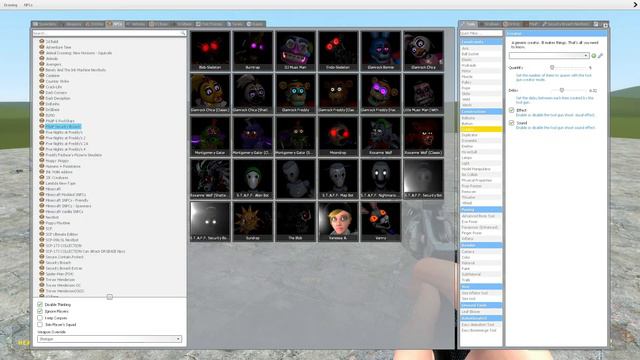
Task: Collapse the Posing tool category header
Action: coord(481,209)
